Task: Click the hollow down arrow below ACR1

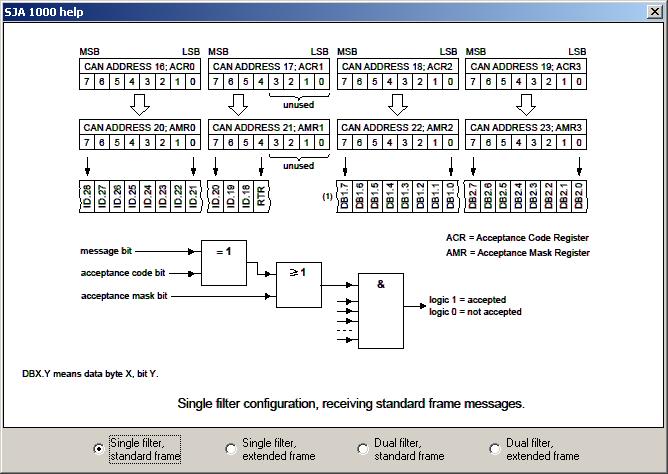Action: (238, 105)
